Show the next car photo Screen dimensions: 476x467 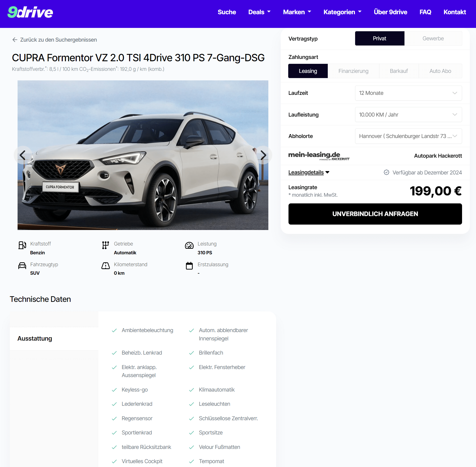(263, 155)
